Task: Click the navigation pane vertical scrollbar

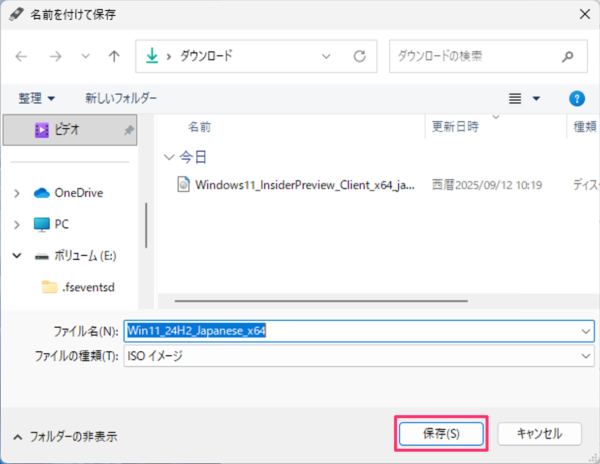Action: [x=146, y=226]
